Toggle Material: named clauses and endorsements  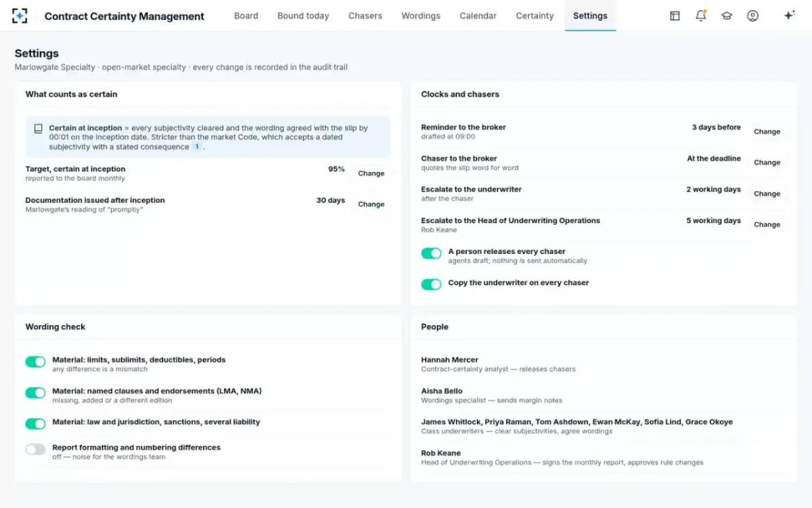pos(35,393)
